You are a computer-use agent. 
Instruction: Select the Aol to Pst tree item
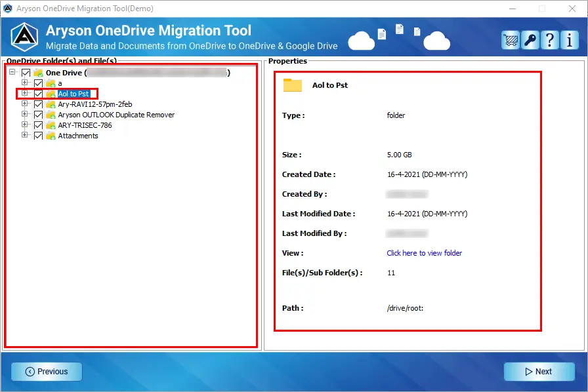tap(73, 94)
